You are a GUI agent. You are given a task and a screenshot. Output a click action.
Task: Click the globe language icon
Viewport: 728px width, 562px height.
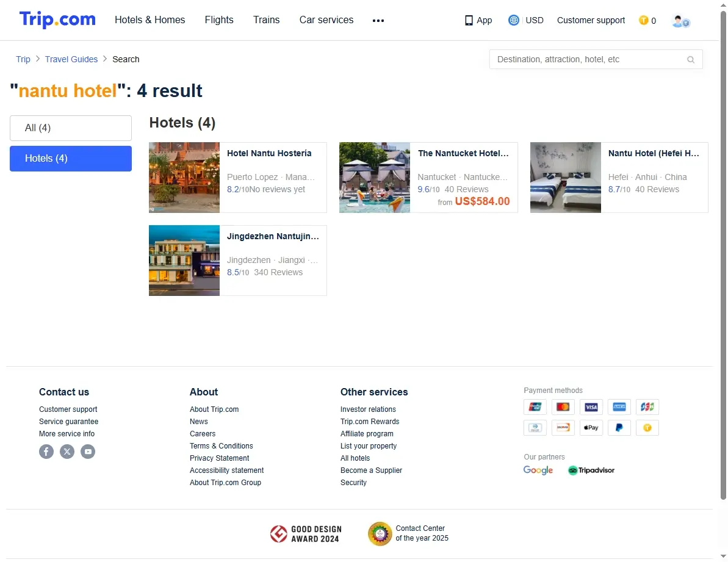point(513,20)
